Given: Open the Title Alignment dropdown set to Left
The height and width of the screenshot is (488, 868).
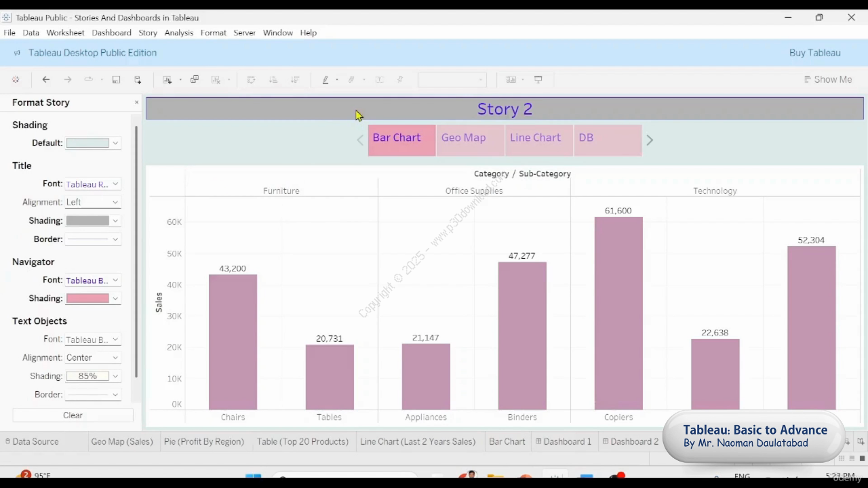Looking at the screenshot, I should pos(93,202).
